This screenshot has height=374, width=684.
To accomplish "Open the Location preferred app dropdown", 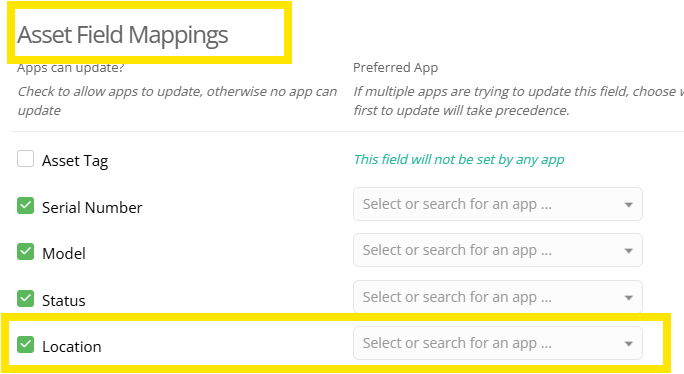I will click(x=498, y=343).
